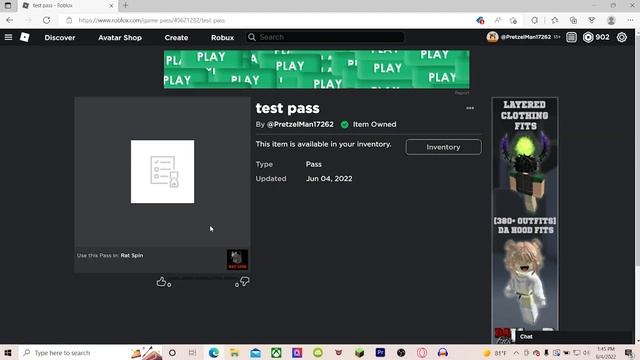This screenshot has height=360, width=640.
Task: Click the Pass type value
Action: coord(313,164)
